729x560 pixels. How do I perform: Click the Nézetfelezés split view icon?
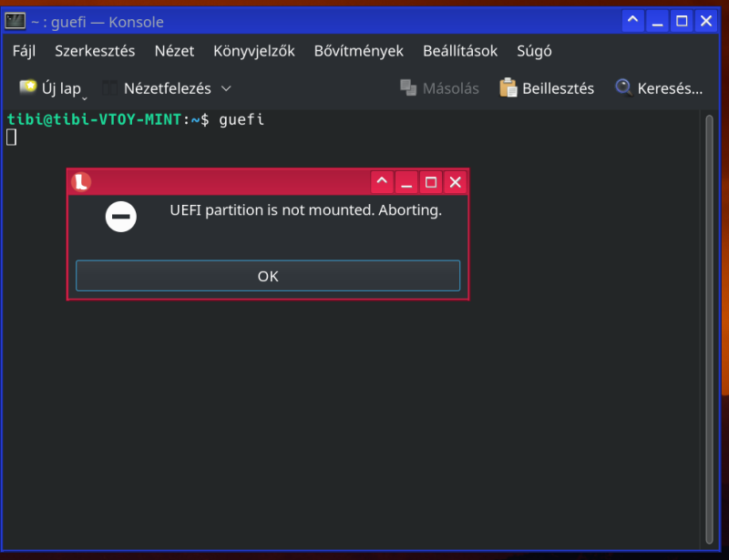[109, 87]
